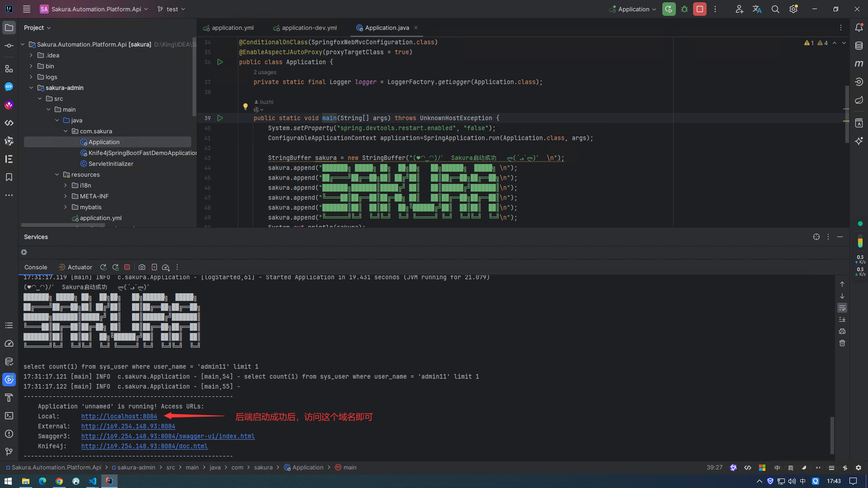
Task: Hide the Services panel
Action: pyautogui.click(x=840, y=237)
